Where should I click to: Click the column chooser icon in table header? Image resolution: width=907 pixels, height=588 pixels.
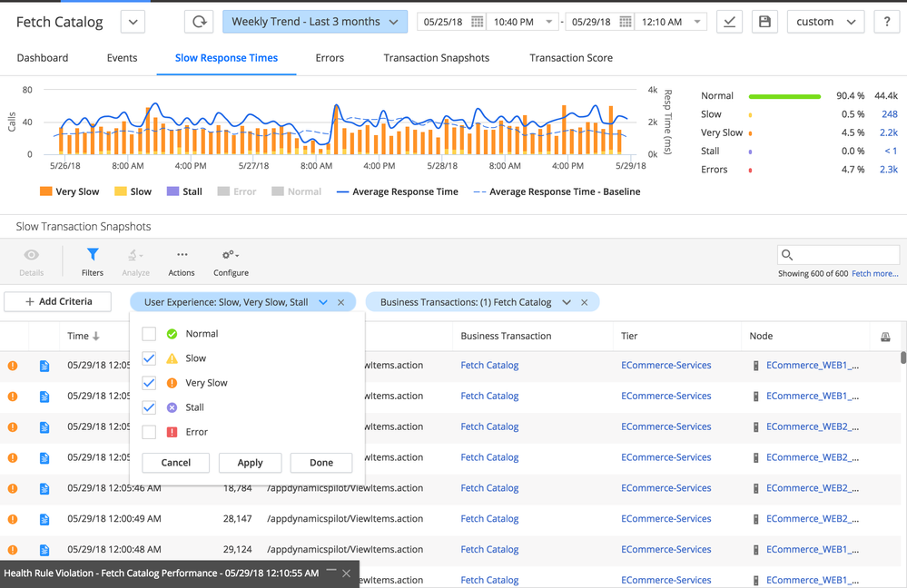(885, 337)
